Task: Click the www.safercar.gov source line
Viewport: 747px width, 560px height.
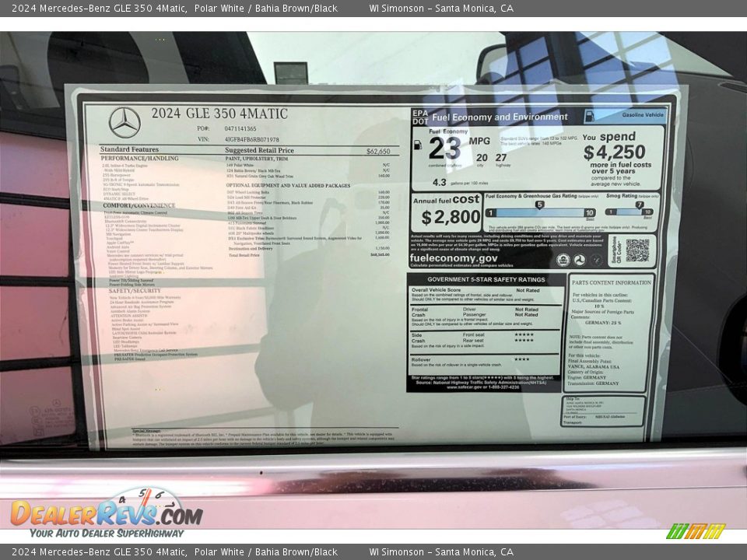Action: [482, 387]
